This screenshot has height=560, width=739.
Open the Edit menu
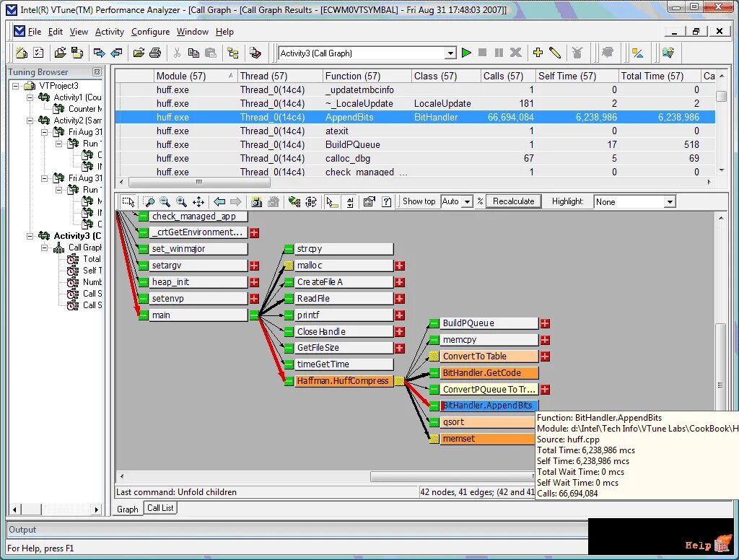55,32
